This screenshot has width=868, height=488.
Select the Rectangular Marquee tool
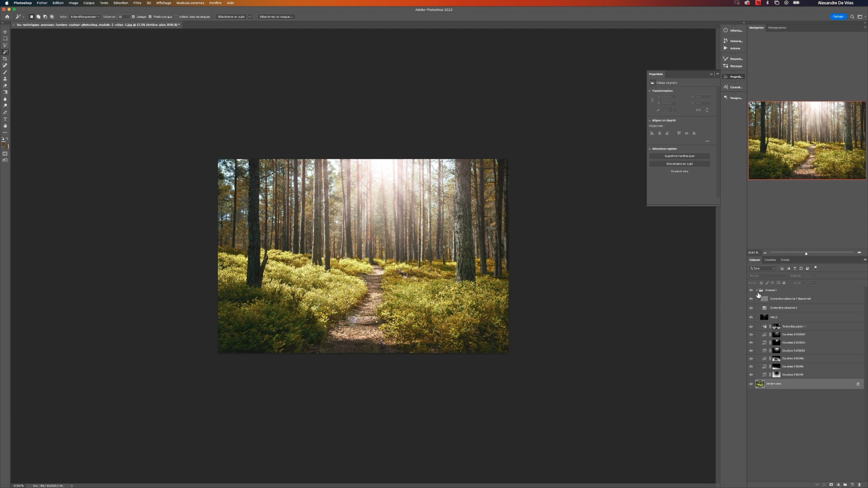point(5,39)
